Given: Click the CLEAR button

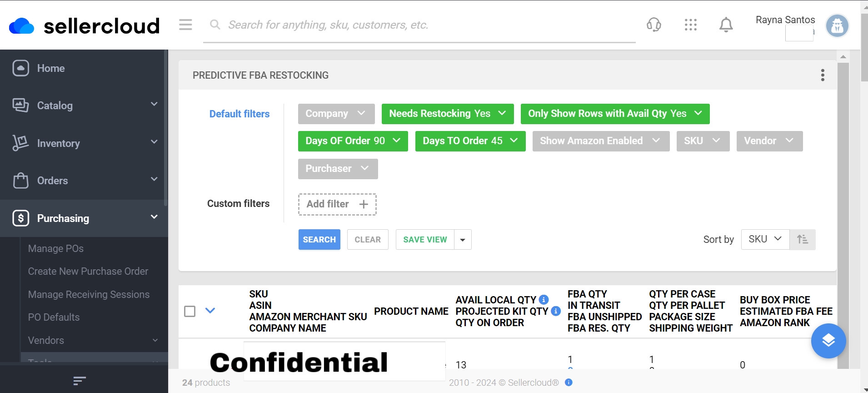Looking at the screenshot, I should (368, 240).
